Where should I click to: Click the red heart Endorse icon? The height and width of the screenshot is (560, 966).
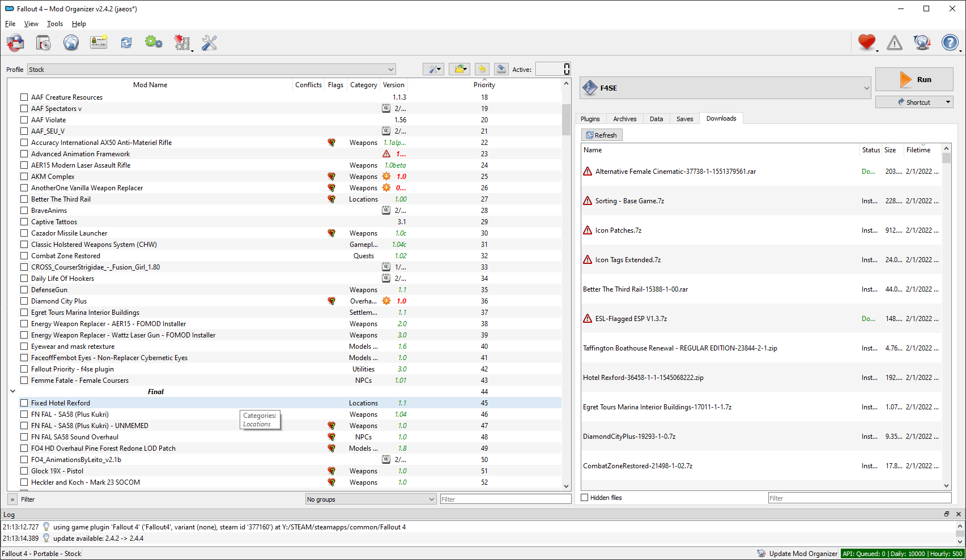click(x=867, y=42)
